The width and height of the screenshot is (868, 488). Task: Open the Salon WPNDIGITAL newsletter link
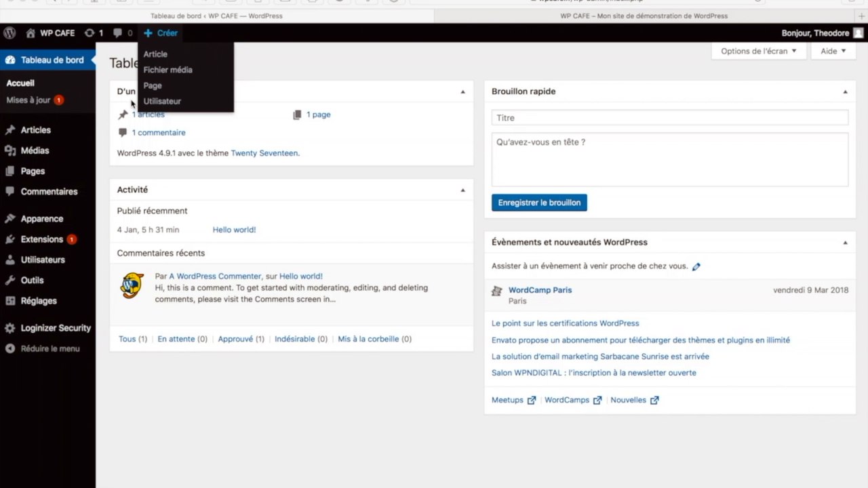[x=593, y=373]
